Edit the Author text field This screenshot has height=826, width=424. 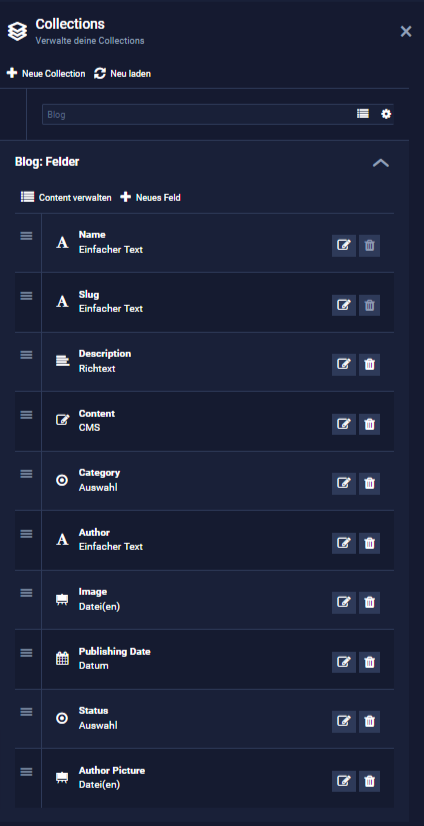(x=344, y=543)
